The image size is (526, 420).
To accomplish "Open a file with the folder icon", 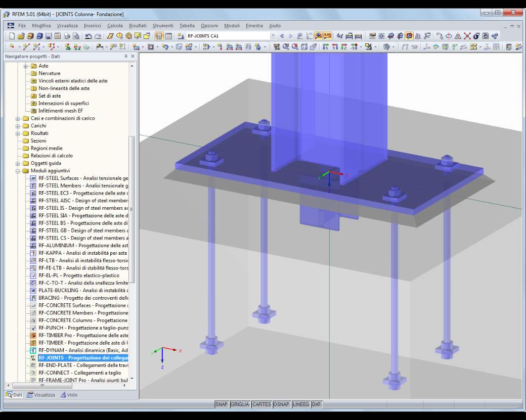I will click(x=21, y=36).
